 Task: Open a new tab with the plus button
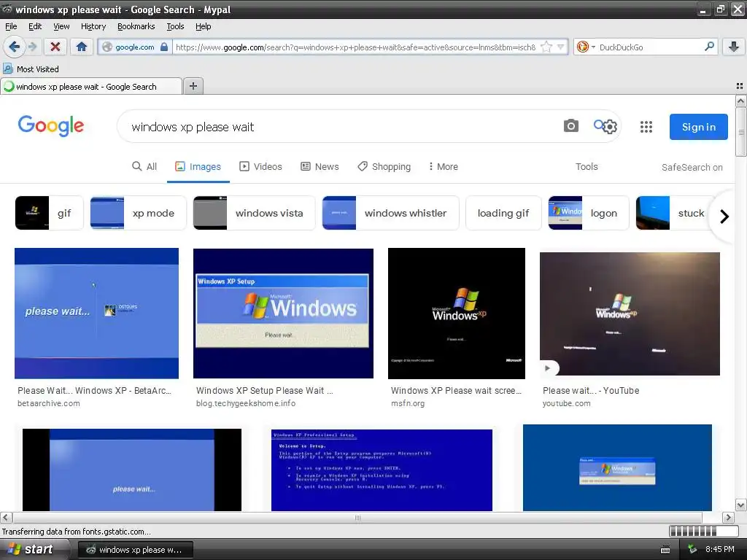tap(193, 86)
